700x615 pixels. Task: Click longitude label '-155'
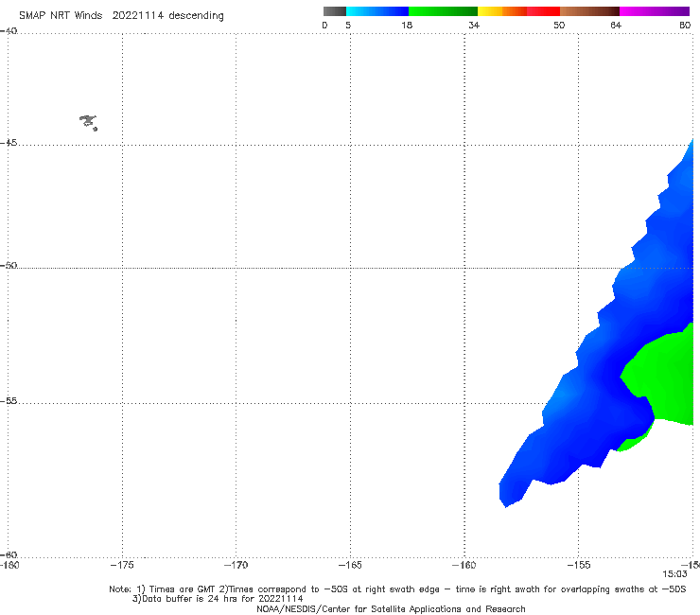tap(579, 565)
